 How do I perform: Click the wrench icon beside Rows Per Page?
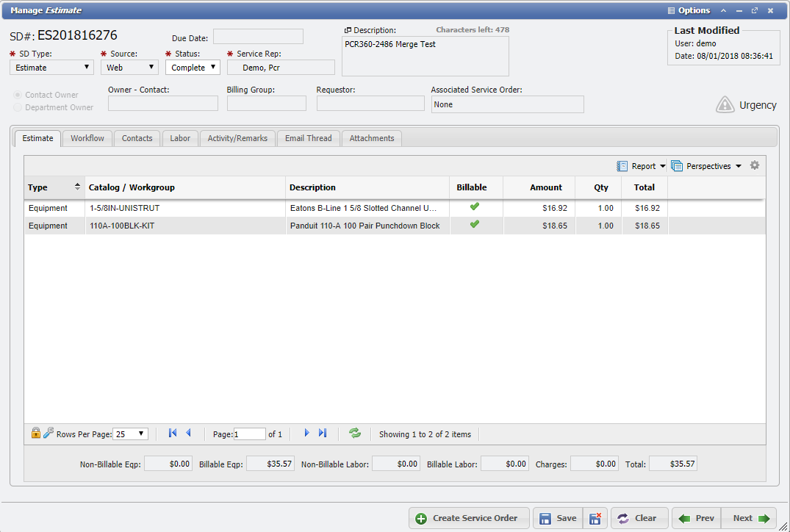pyautogui.click(x=49, y=434)
